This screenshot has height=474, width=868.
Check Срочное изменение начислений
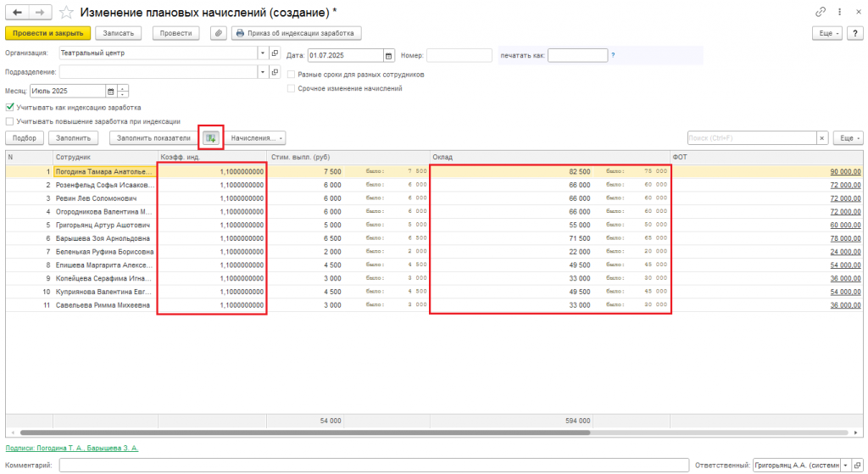click(292, 88)
